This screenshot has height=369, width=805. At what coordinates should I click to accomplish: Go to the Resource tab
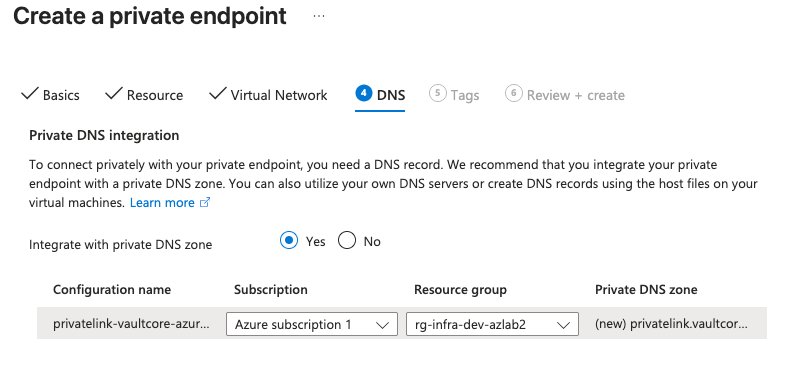point(144,95)
